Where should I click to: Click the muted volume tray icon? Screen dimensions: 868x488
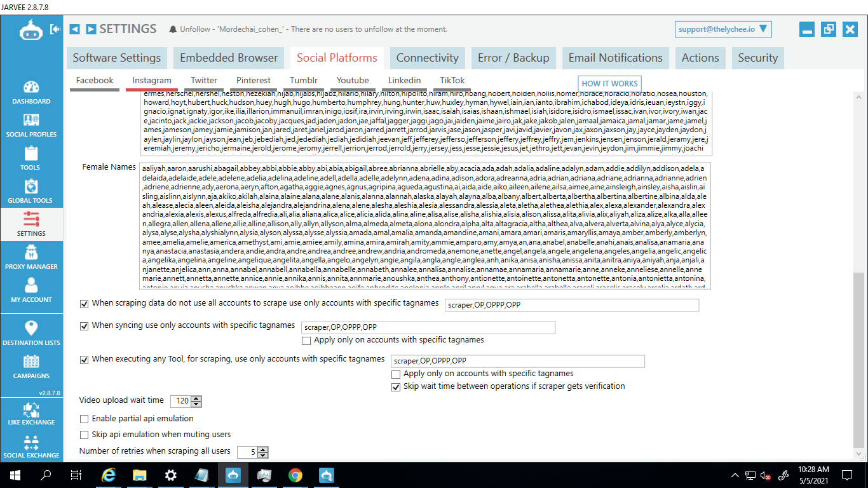coord(766,475)
